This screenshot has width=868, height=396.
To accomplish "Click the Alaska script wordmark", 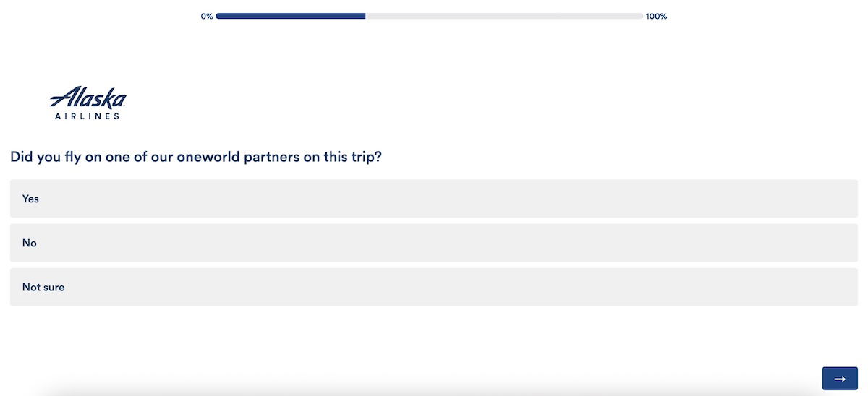I will tap(88, 98).
